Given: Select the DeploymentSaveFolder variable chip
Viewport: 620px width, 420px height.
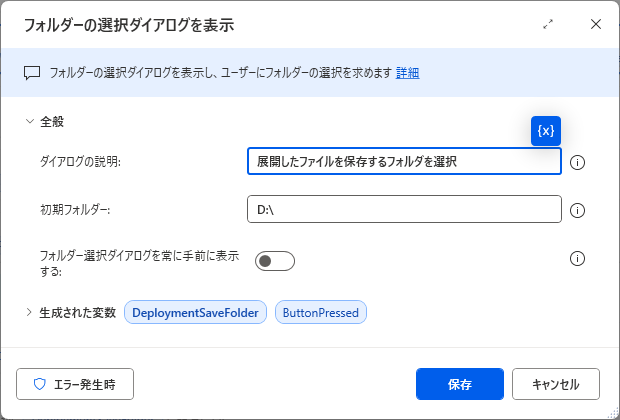Looking at the screenshot, I should 195,312.
